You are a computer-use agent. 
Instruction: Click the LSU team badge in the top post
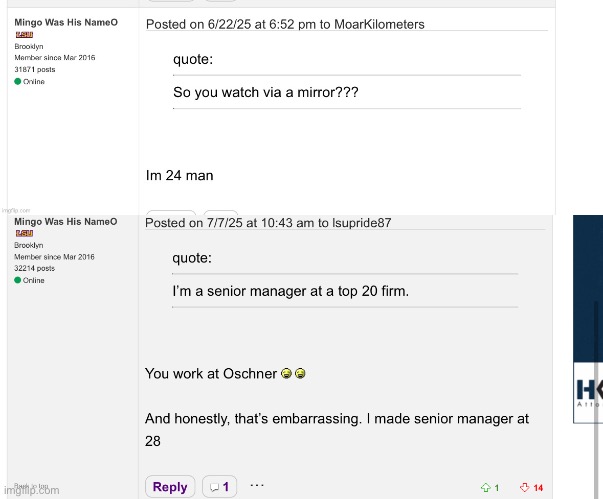point(24,35)
